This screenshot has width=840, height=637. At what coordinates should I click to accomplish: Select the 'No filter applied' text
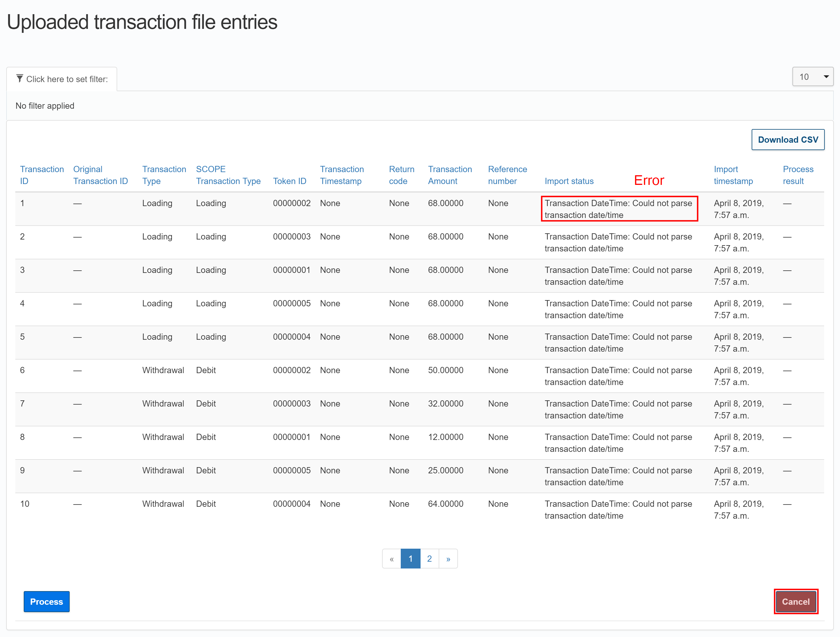pos(45,106)
